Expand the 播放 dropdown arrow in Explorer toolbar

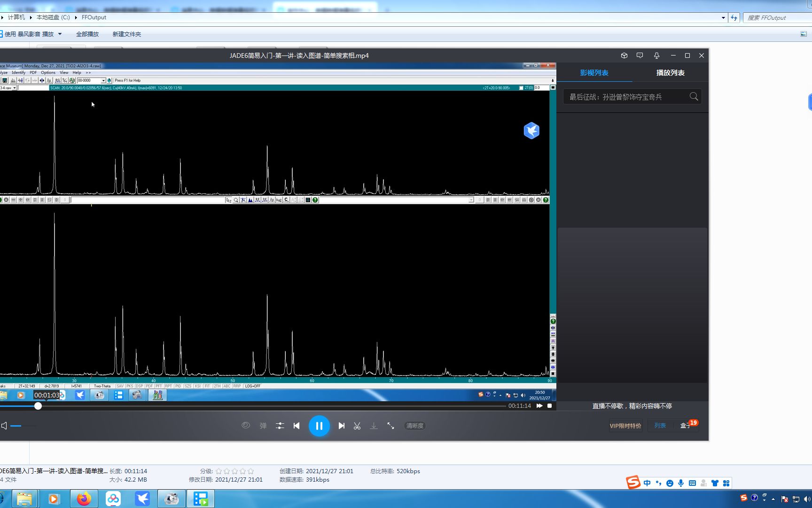[60, 34]
